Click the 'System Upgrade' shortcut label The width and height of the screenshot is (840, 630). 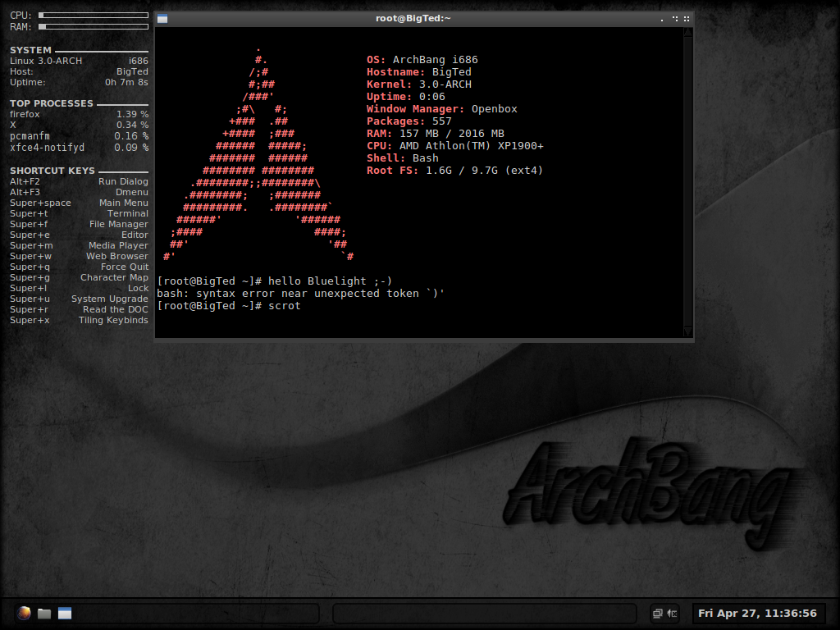(x=110, y=299)
